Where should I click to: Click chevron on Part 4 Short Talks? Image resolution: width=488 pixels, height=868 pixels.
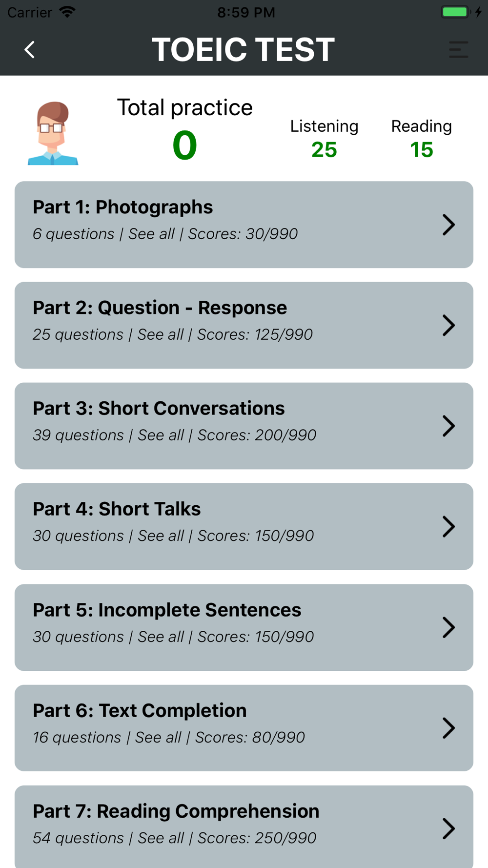pyautogui.click(x=448, y=526)
